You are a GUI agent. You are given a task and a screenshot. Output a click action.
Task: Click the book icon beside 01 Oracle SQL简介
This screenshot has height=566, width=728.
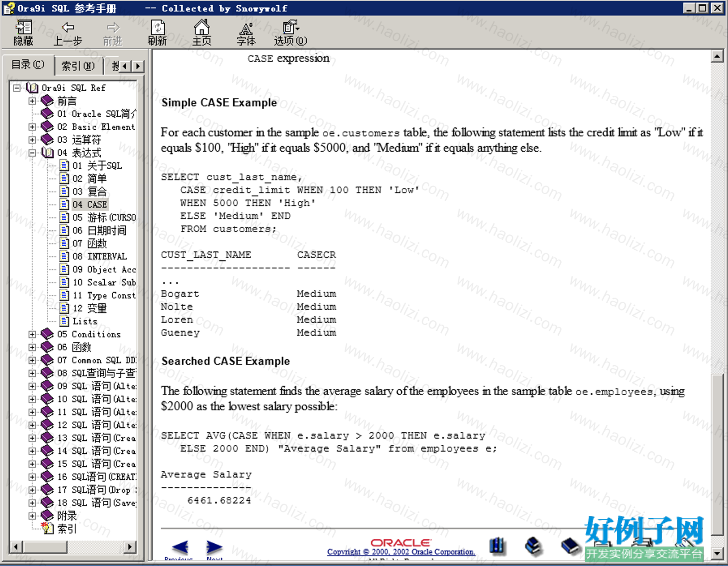coord(47,114)
